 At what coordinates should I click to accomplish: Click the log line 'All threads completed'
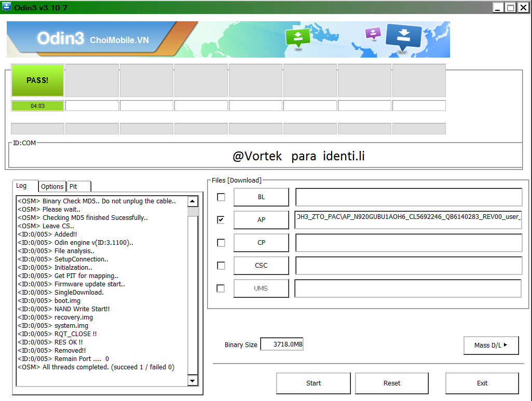click(x=96, y=367)
